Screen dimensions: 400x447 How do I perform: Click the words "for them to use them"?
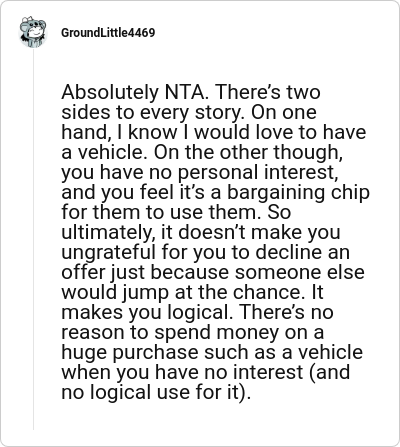point(161,212)
